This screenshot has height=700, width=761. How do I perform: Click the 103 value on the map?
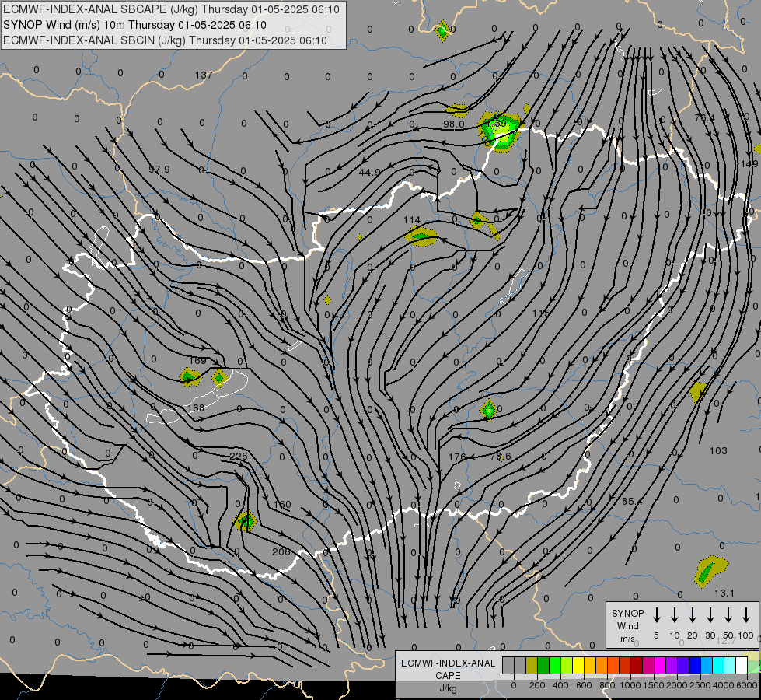718,450
